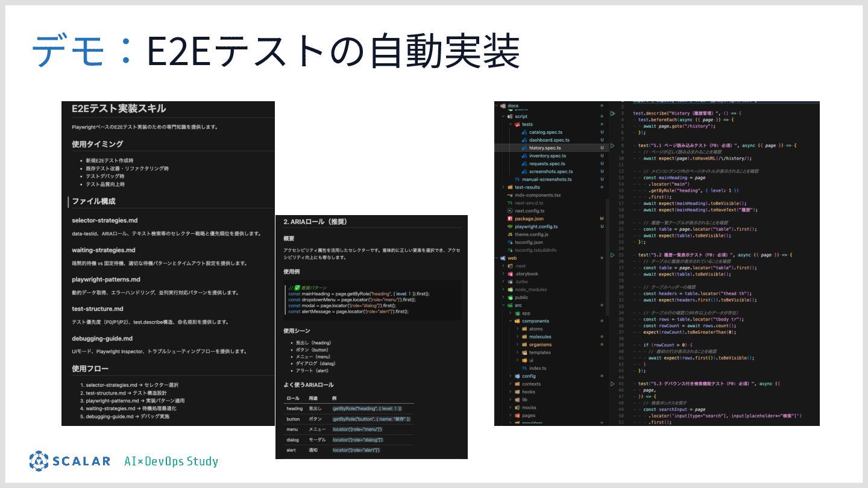Click the Next.js icon beside next.config.ts

coord(510,211)
